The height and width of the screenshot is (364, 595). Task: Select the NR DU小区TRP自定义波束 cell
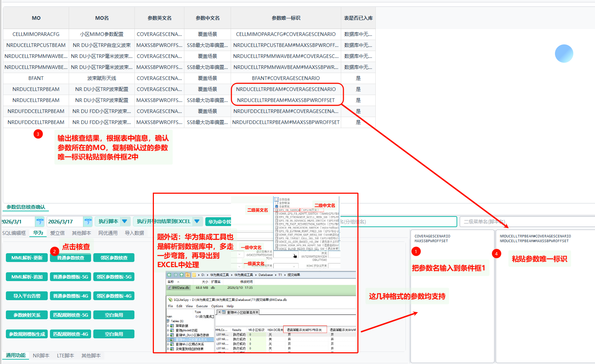tap(102, 45)
